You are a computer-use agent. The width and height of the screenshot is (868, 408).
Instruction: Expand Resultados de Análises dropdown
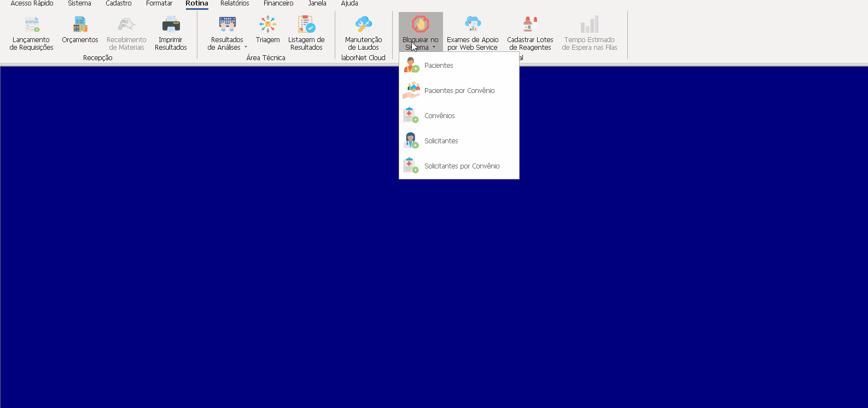click(246, 48)
